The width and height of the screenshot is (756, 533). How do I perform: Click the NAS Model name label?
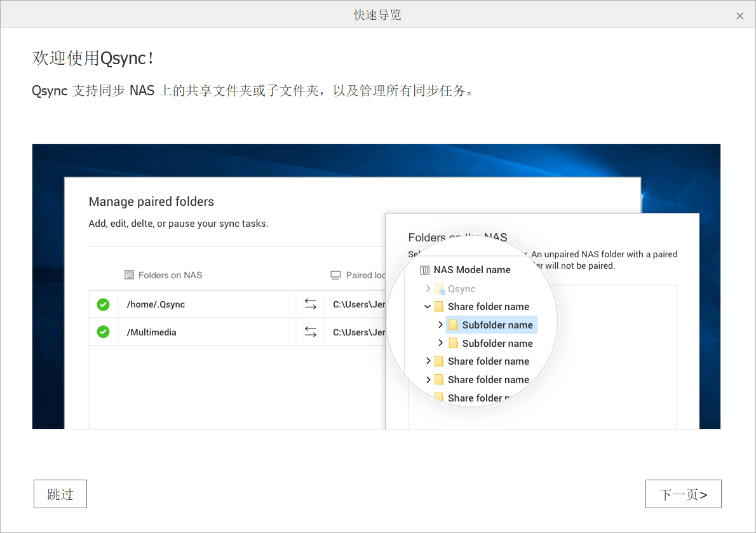click(472, 270)
